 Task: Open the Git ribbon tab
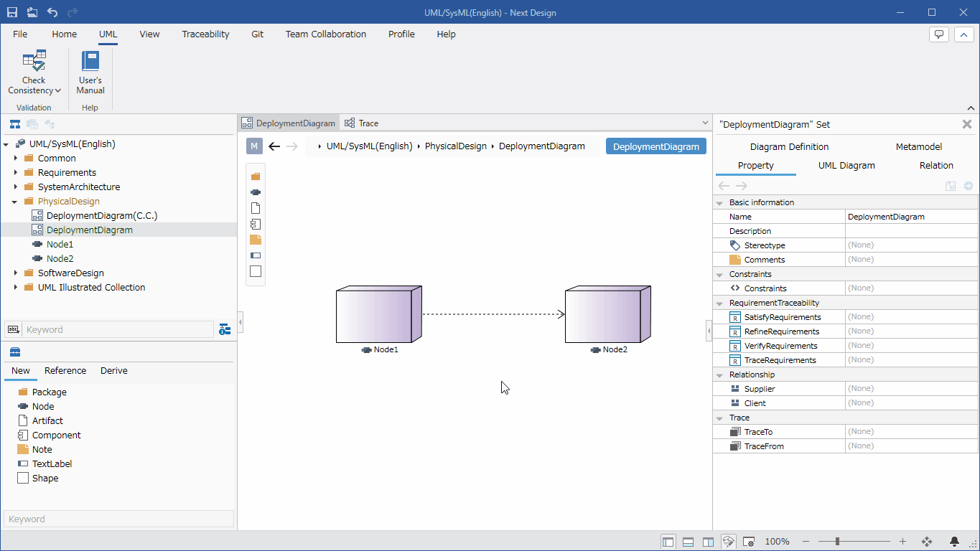pos(258,34)
